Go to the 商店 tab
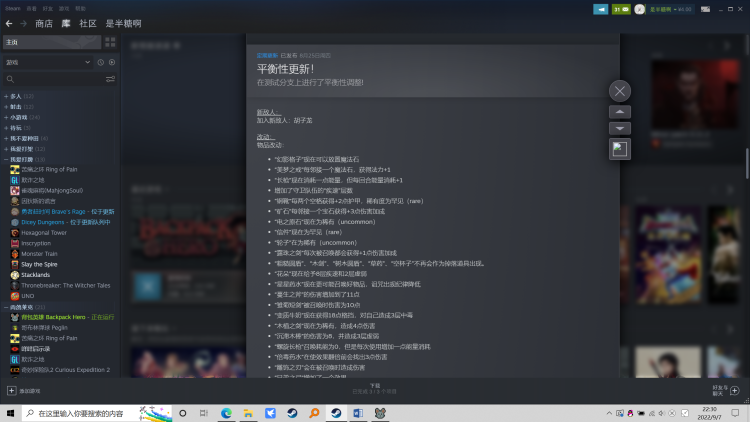 coord(44,23)
